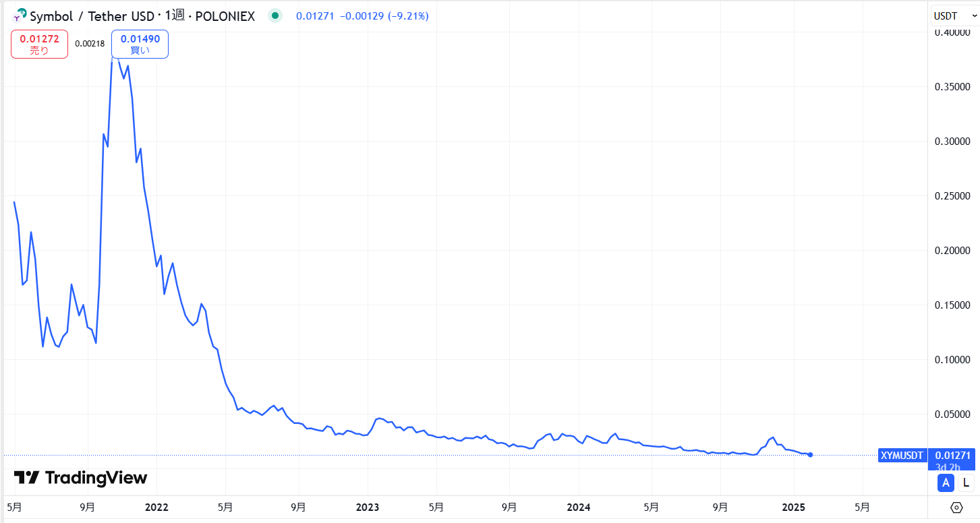Click the 3d 2h countdown label

pyautogui.click(x=948, y=466)
